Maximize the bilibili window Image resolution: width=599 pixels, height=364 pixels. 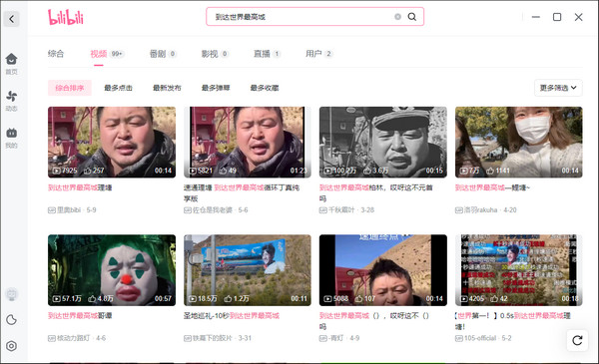click(x=557, y=17)
